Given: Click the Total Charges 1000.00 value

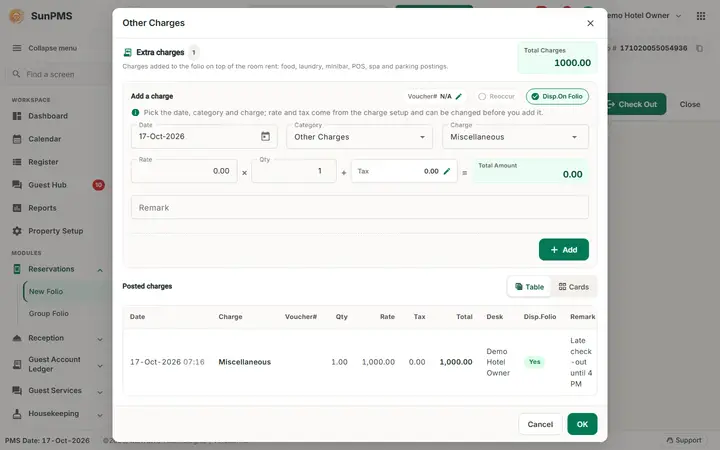Looking at the screenshot, I should [572, 63].
